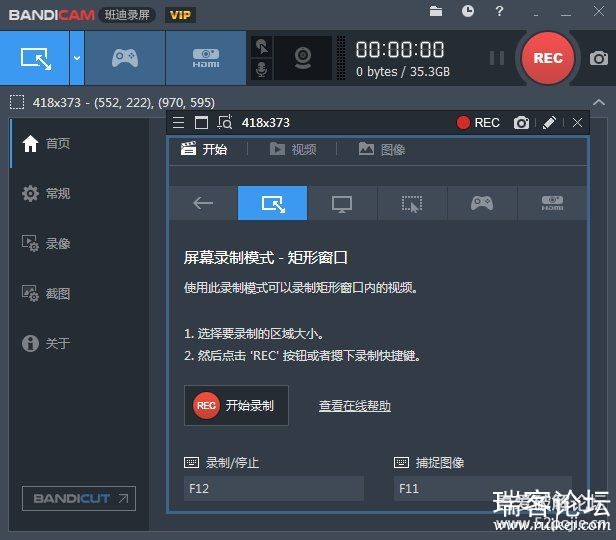This screenshot has width=616, height=540.
Task: Toggle mouse cursor effect icon
Action: point(262,47)
